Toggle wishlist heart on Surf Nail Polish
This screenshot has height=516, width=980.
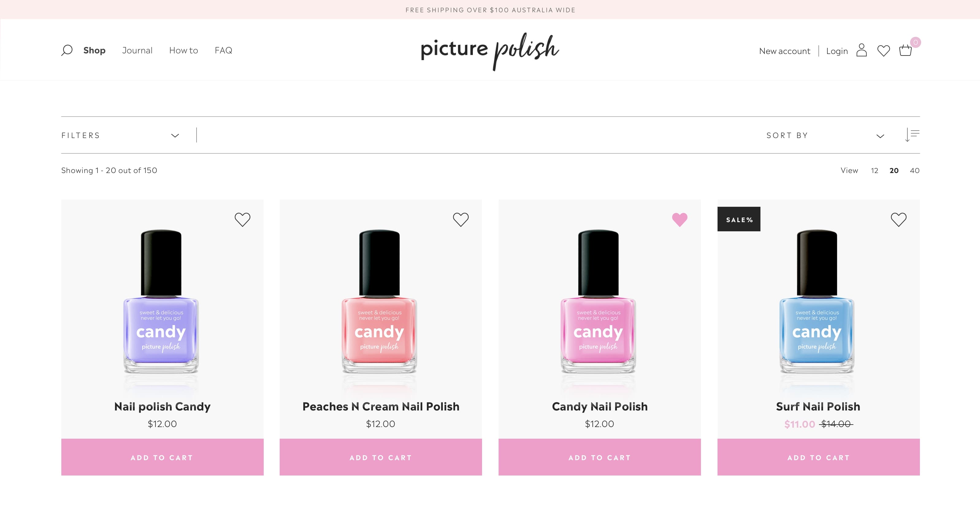point(898,220)
